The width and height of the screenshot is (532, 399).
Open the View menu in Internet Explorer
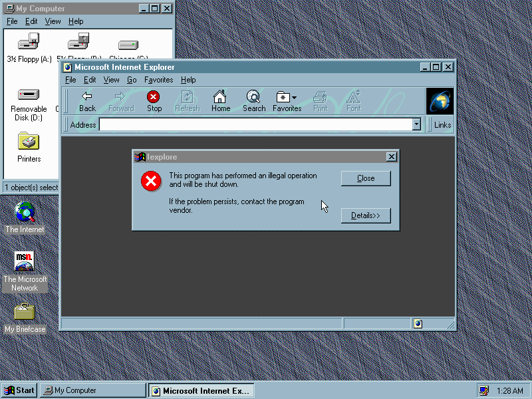click(111, 80)
